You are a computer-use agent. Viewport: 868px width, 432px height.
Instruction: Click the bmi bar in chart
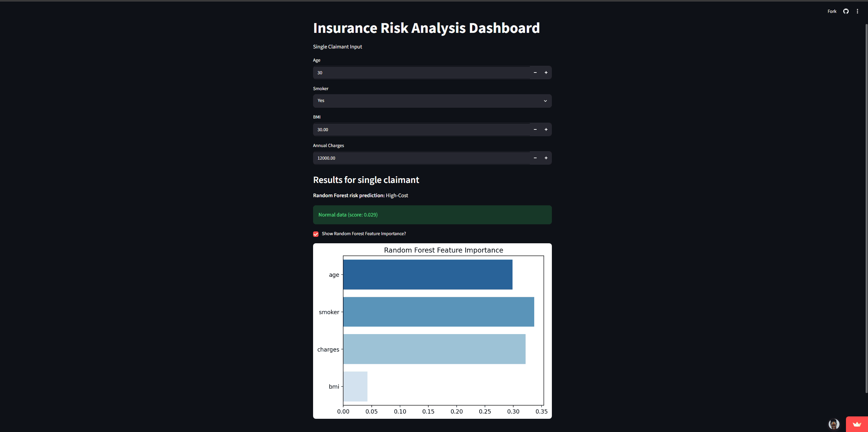click(x=355, y=386)
